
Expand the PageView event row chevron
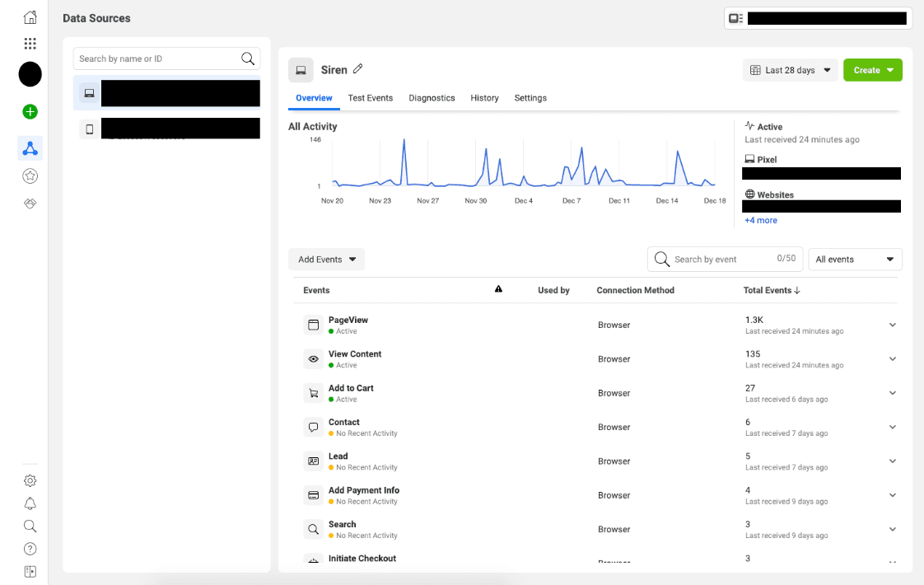[893, 325]
